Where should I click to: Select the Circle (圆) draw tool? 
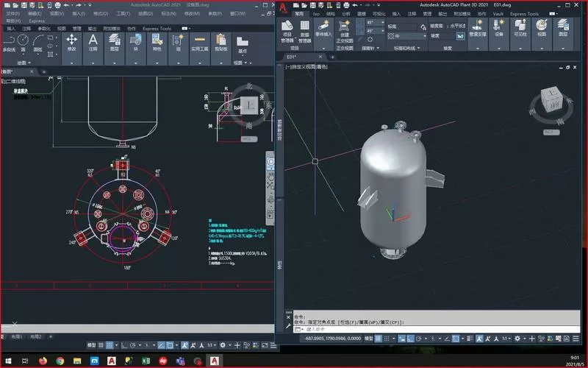[23, 43]
